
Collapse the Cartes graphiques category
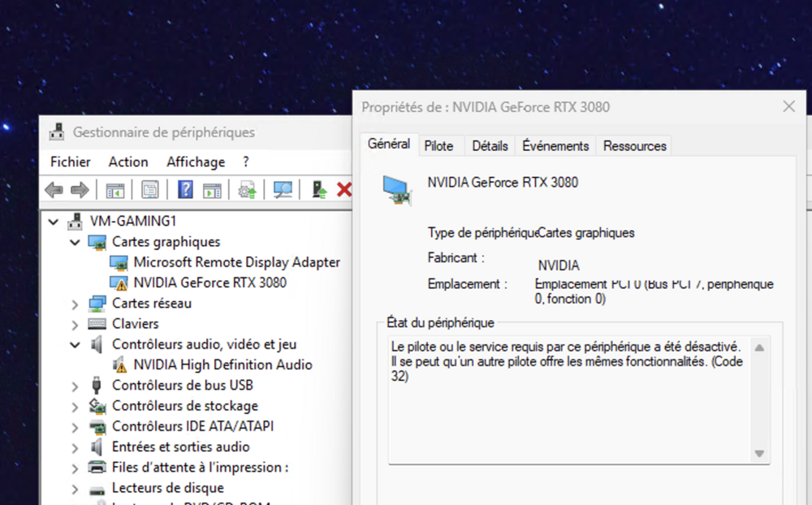pyautogui.click(x=75, y=243)
